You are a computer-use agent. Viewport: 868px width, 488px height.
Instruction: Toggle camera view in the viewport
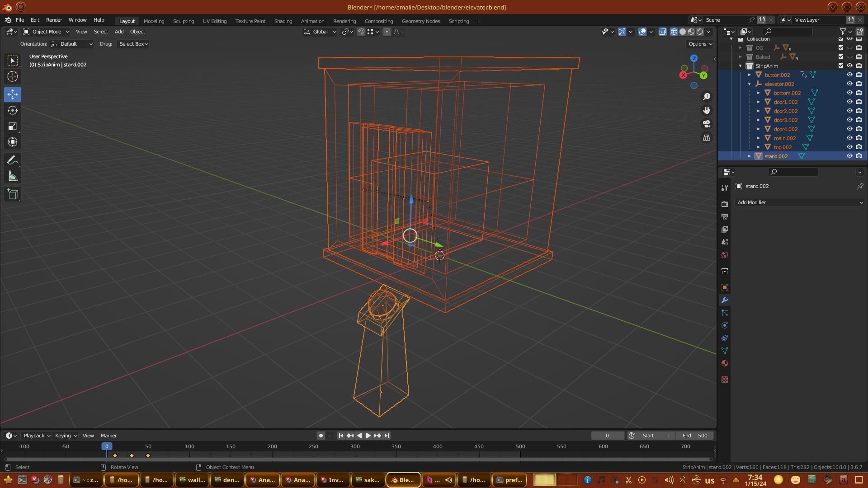(x=707, y=124)
